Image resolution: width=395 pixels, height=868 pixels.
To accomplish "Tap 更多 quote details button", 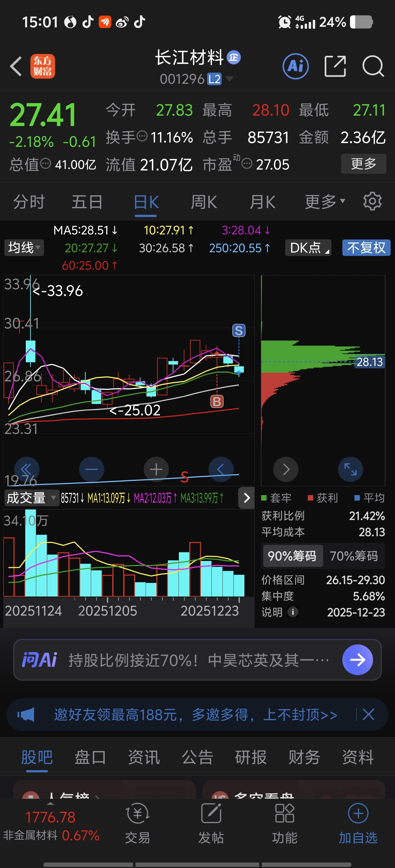I will (363, 163).
